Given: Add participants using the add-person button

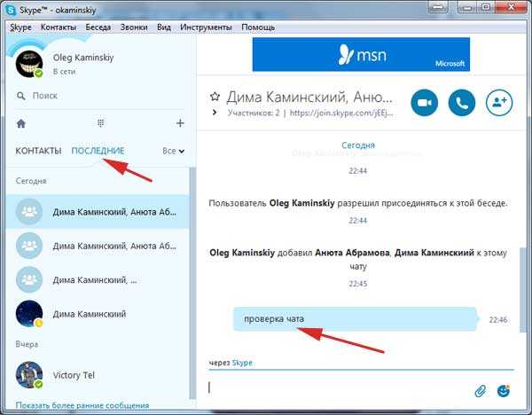Looking at the screenshot, I should coord(499,103).
